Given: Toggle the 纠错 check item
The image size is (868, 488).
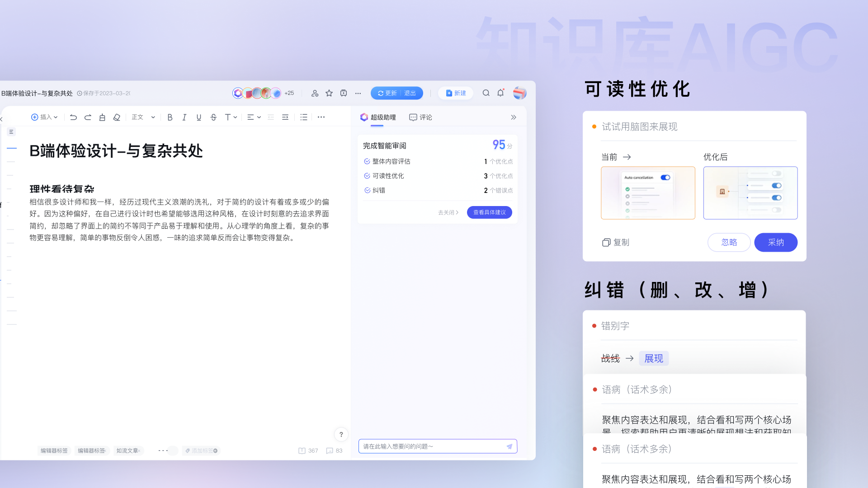Looking at the screenshot, I should click(367, 190).
